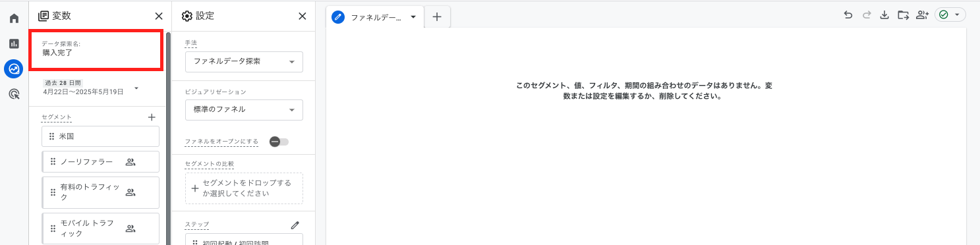
Task: Select the 有料のトラフィック segment
Action: 100,192
